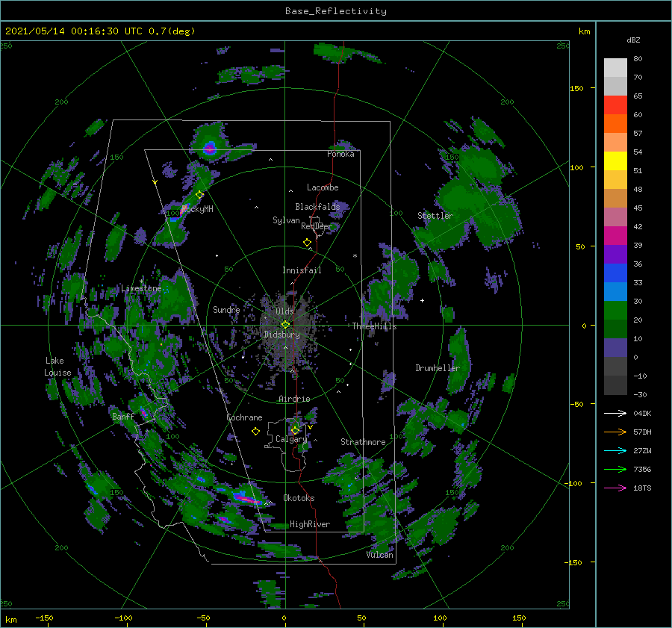
Task: Click the orange 57DM arrow legend
Action: tap(615, 432)
